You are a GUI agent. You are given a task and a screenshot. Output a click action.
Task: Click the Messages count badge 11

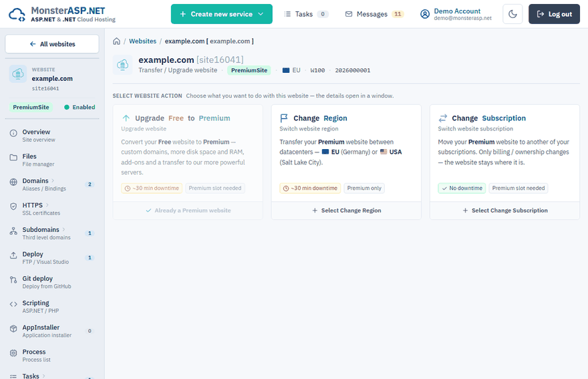point(398,14)
